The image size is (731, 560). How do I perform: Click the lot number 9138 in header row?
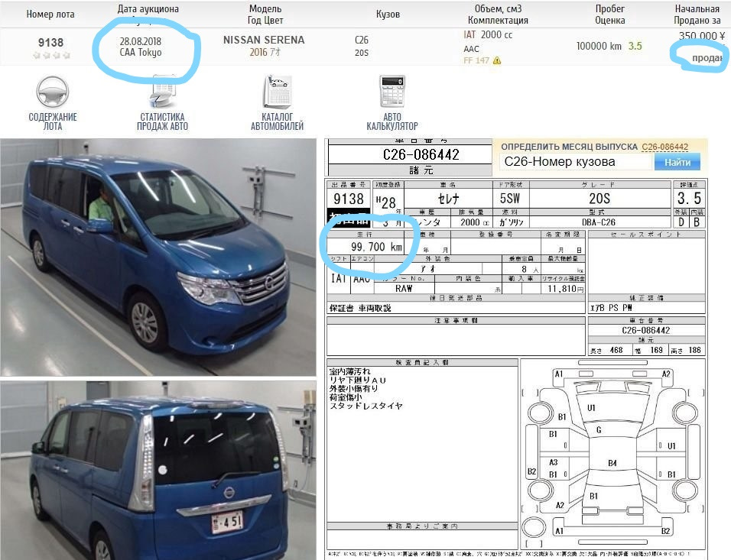pyautogui.click(x=50, y=42)
